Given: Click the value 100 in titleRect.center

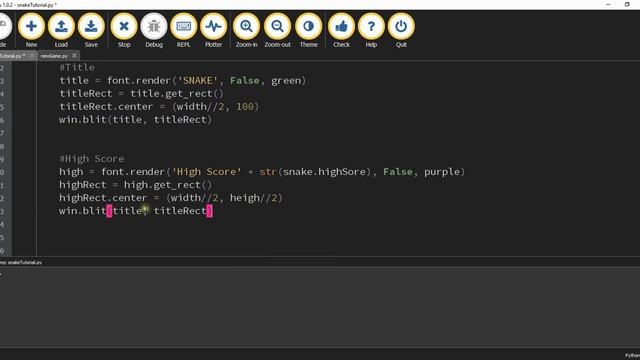Looking at the screenshot, I should [x=244, y=107].
